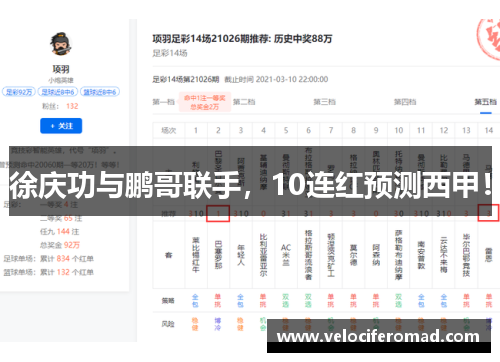This screenshot has height=362, width=500.
Task: Click away team 南安普敦
Action: pyautogui.click(x=421, y=255)
